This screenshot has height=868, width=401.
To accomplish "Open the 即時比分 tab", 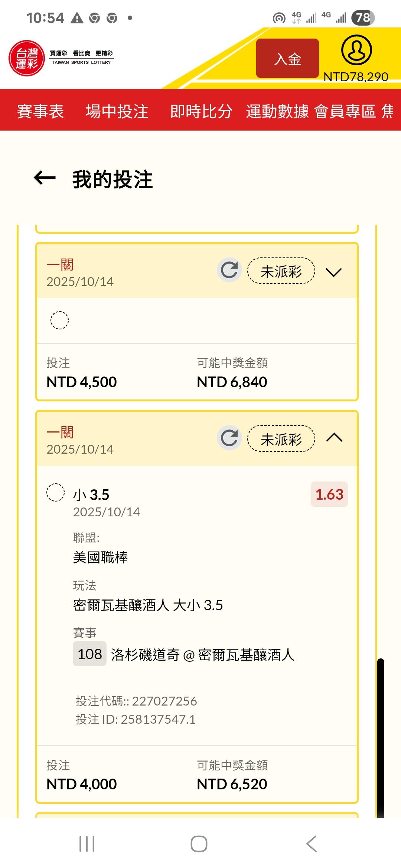I will pyautogui.click(x=201, y=111).
